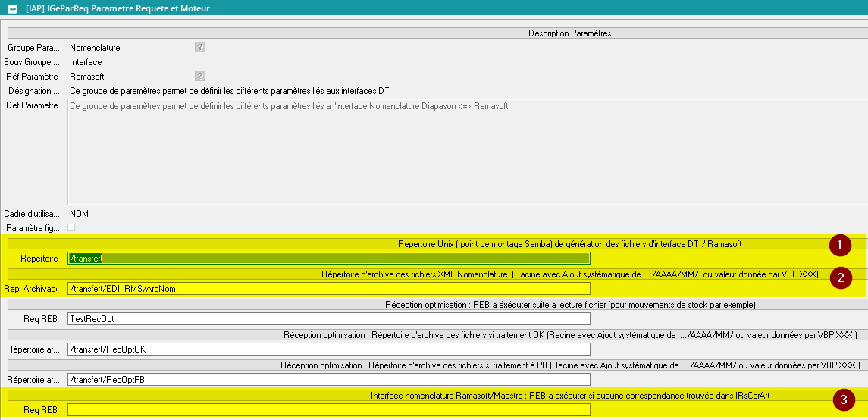Select the Sous Groupe value Interface
The image size is (868, 420).
tap(86, 62)
